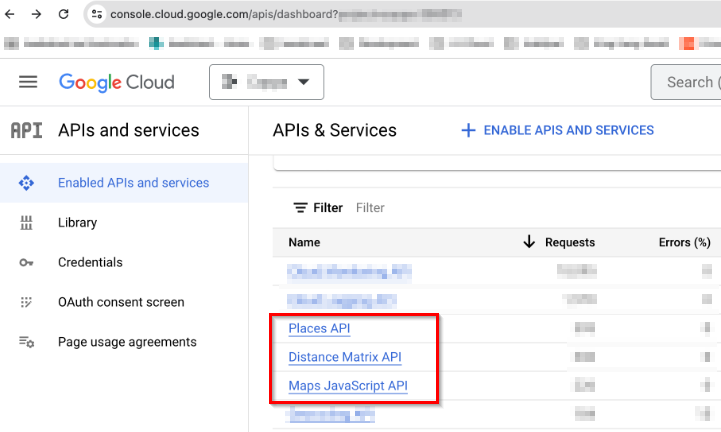Image resolution: width=721 pixels, height=432 pixels.
Task: Click the Filter icon above the table
Action: [300, 208]
